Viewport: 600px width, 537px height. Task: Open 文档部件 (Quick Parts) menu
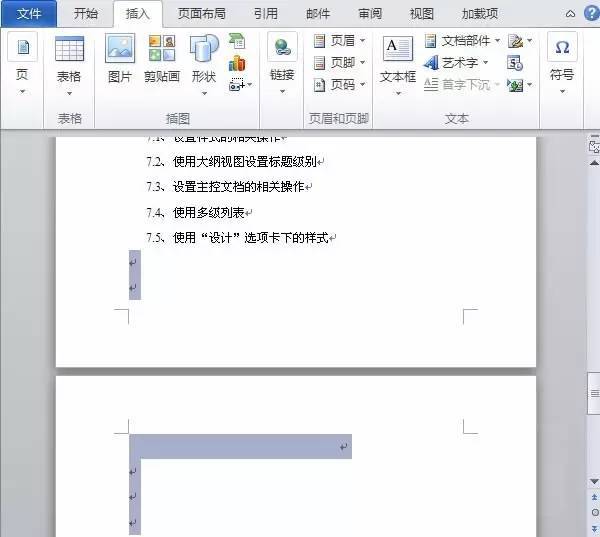pyautogui.click(x=463, y=41)
